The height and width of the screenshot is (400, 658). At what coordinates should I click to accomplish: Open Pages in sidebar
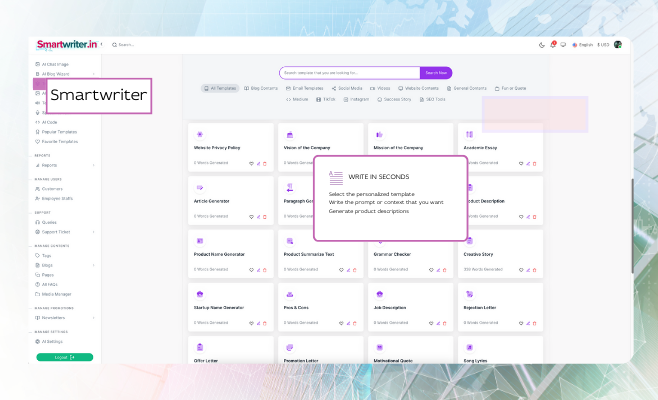pyautogui.click(x=44, y=275)
